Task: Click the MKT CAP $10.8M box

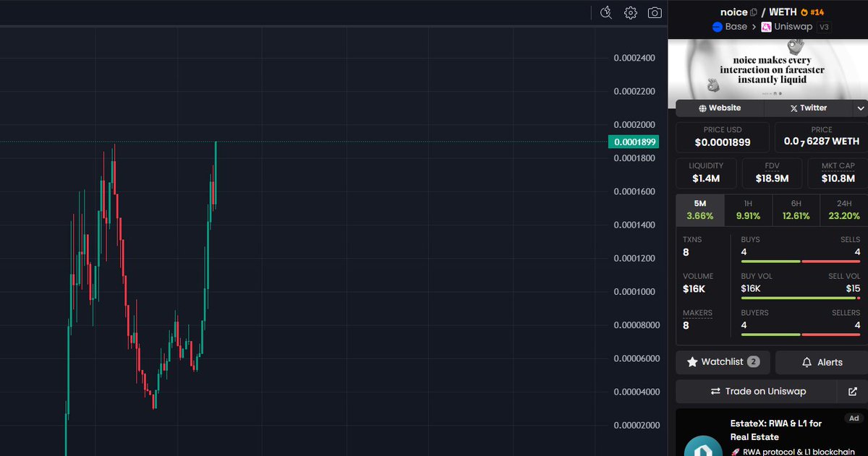Action: 838,173
